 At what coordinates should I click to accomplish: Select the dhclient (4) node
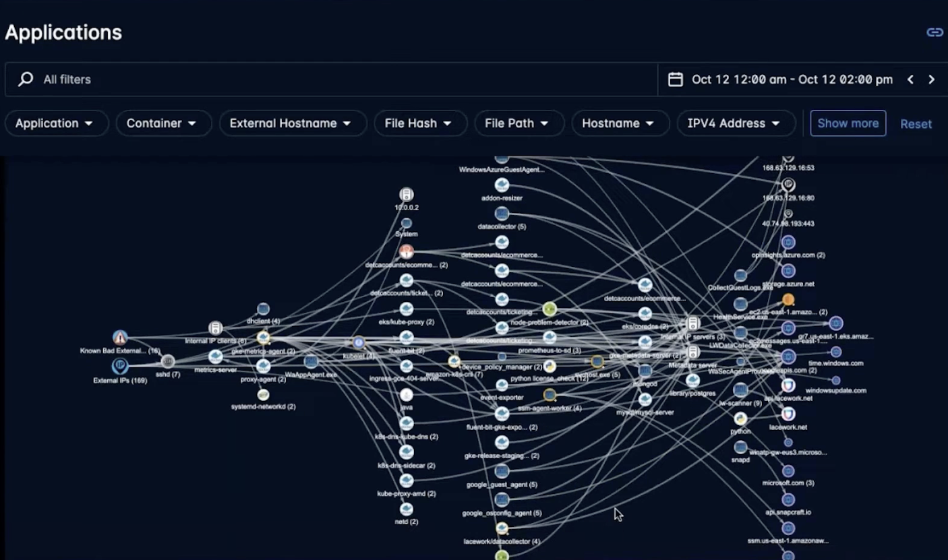(x=264, y=309)
